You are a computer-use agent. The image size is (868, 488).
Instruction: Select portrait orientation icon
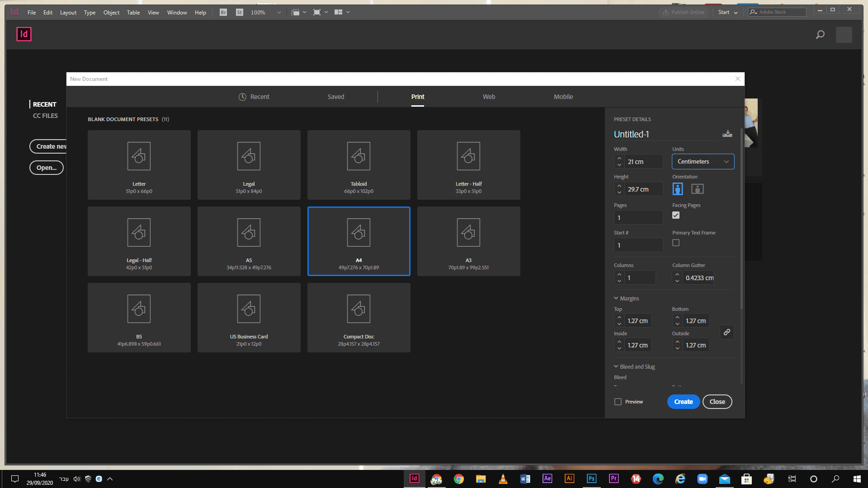point(677,189)
